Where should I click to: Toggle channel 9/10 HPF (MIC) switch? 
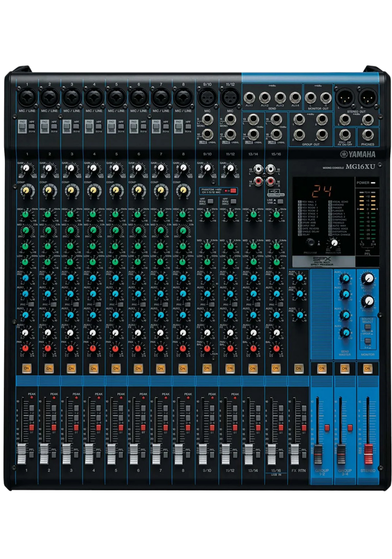(210, 201)
